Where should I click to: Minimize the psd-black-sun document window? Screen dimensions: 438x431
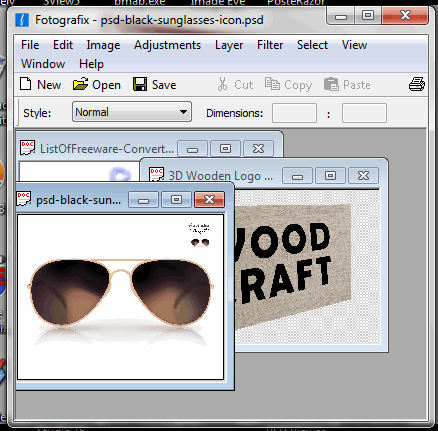[x=143, y=200]
